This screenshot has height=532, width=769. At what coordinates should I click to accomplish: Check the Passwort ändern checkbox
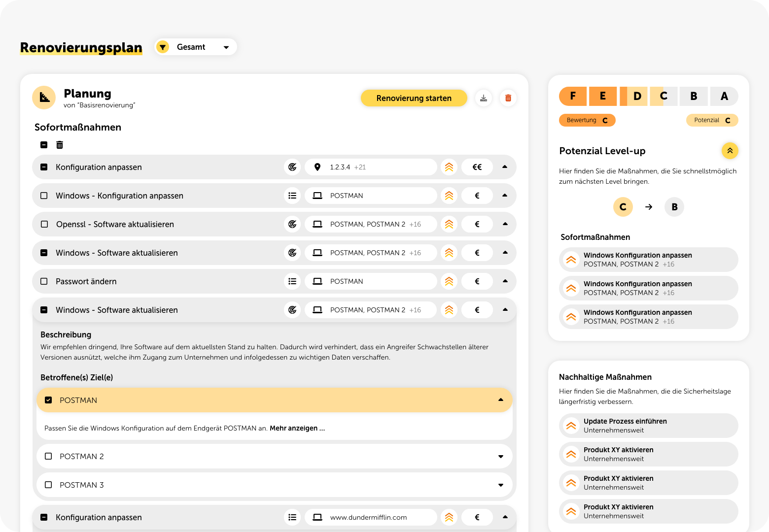44,281
